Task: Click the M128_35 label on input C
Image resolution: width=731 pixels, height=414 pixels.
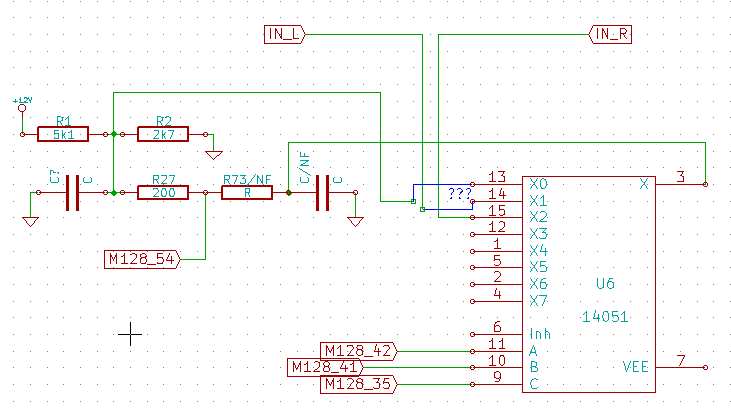Action: click(357, 384)
